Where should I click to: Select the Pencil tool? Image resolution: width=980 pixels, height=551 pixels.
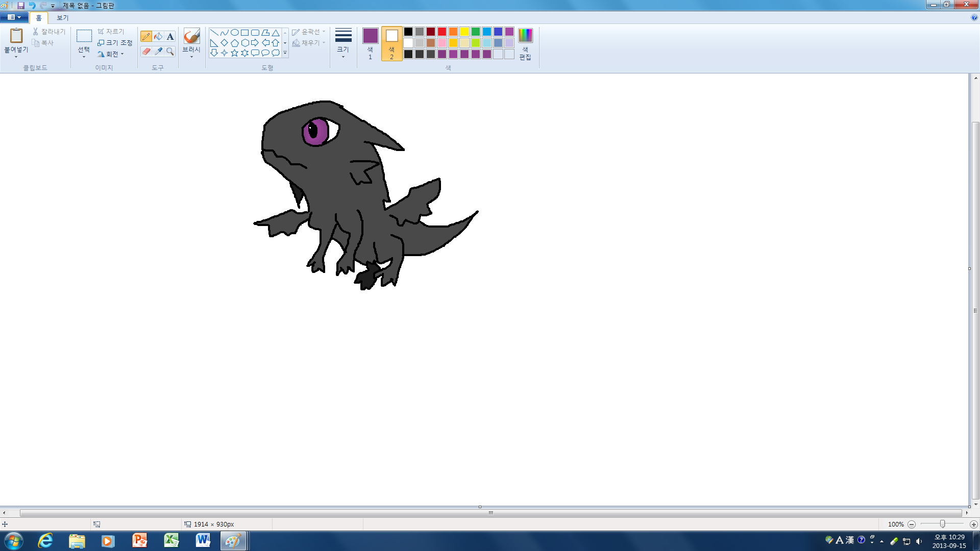point(146,36)
